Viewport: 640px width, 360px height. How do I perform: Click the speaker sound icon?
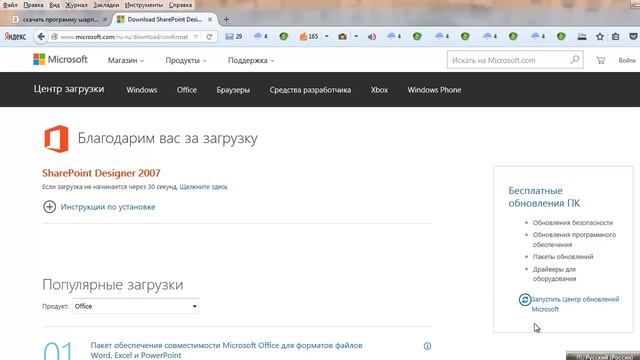point(372,37)
